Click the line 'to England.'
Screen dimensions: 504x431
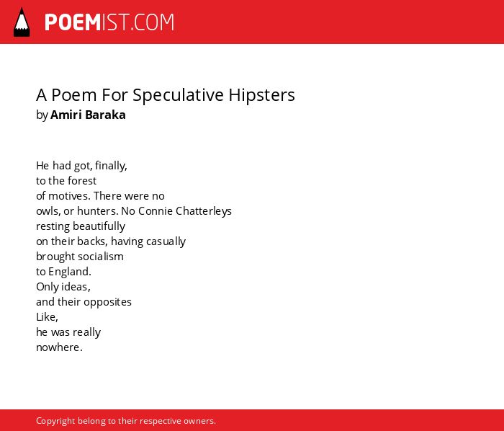63,272
